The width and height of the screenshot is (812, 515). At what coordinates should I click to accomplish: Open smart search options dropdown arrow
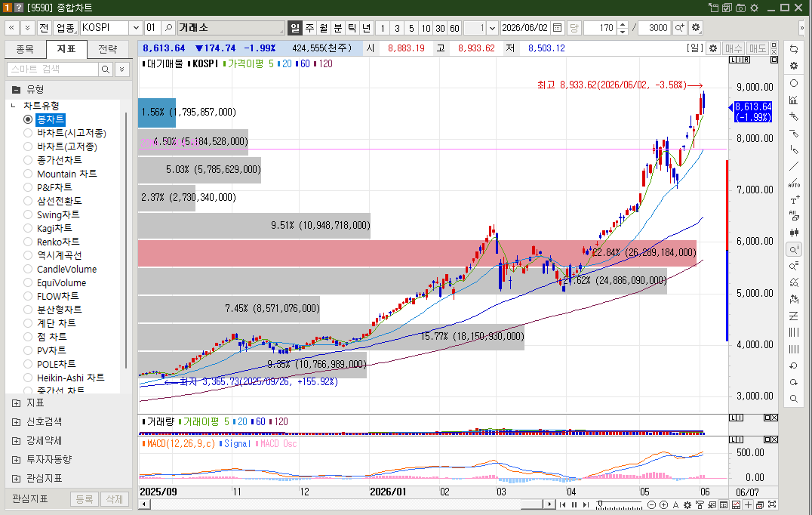click(121, 69)
